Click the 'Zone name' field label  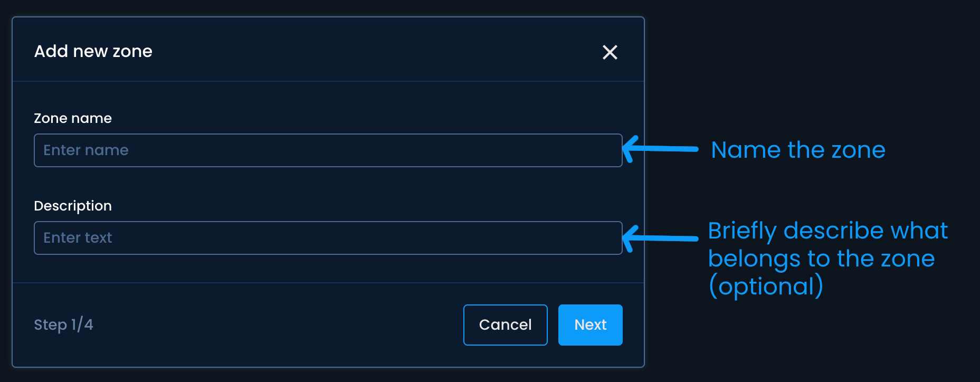click(73, 118)
